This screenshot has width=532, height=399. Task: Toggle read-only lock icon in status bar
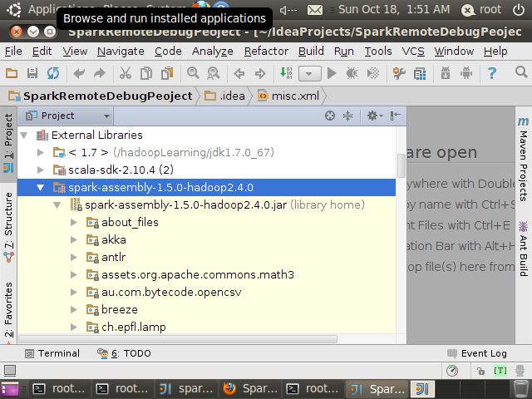[x=480, y=371]
